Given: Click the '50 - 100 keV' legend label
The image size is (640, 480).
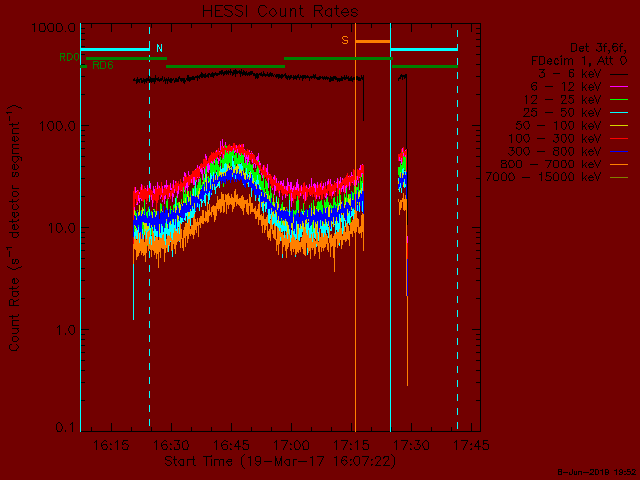Looking at the screenshot, I should tap(558, 125).
